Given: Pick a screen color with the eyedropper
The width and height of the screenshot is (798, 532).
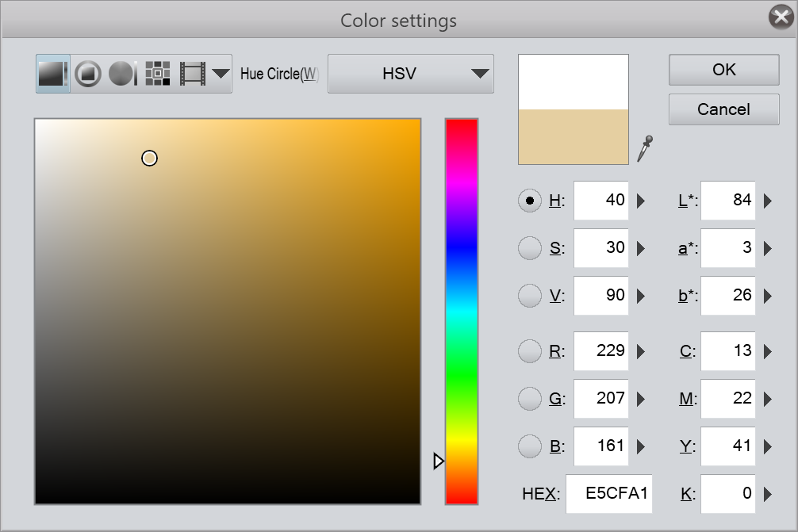Looking at the screenshot, I should tap(646, 147).
